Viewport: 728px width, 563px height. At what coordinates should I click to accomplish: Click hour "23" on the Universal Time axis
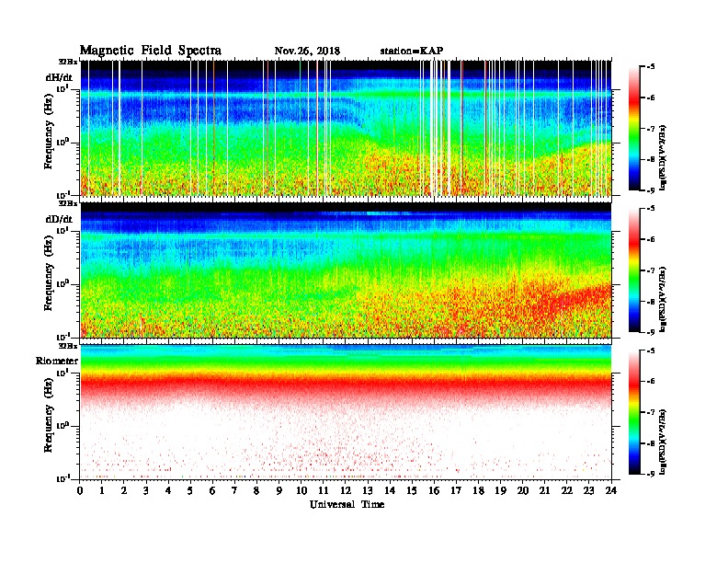pyautogui.click(x=589, y=491)
